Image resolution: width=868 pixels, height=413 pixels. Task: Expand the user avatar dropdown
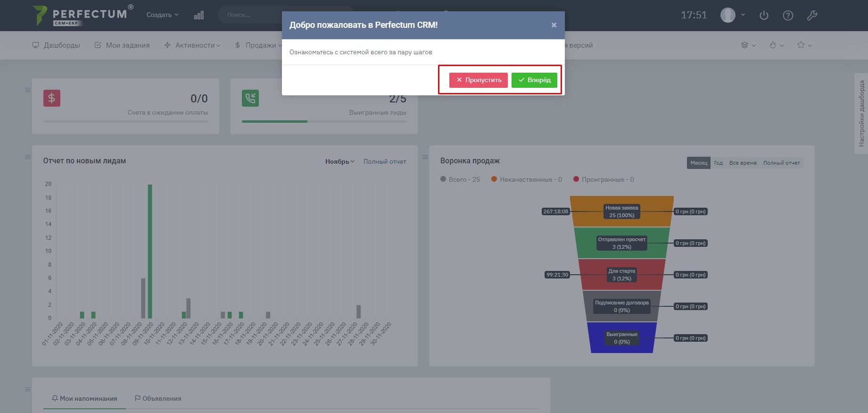[733, 15]
